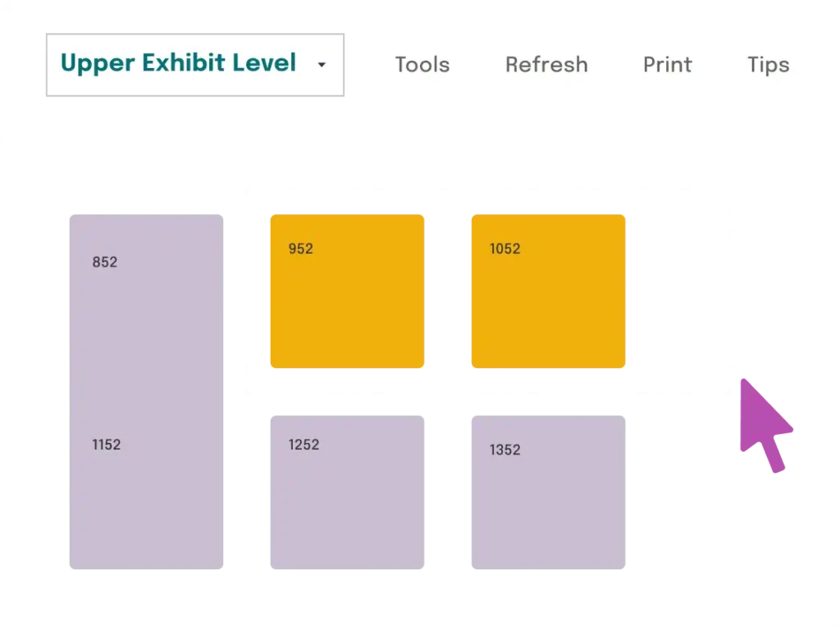Screen dimensions: 840x630
Task: Open the Tips menu
Action: (x=767, y=65)
